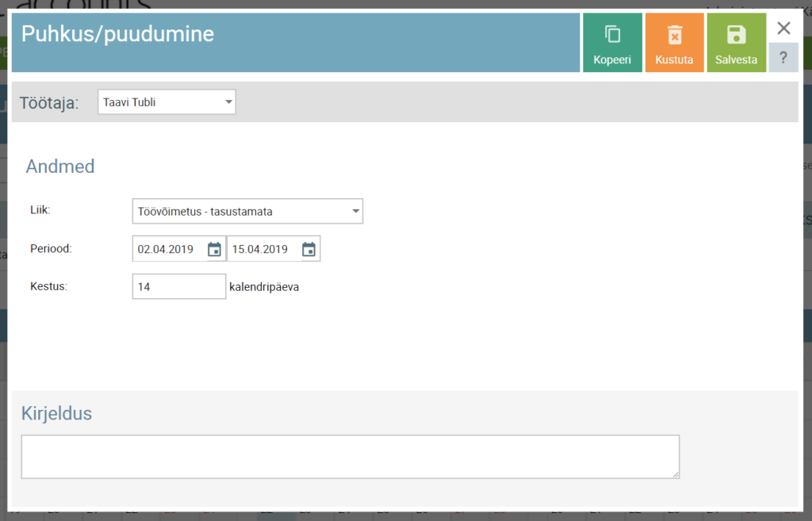
Task: Click the Puhkus/puudumine dialog title
Action: click(117, 34)
